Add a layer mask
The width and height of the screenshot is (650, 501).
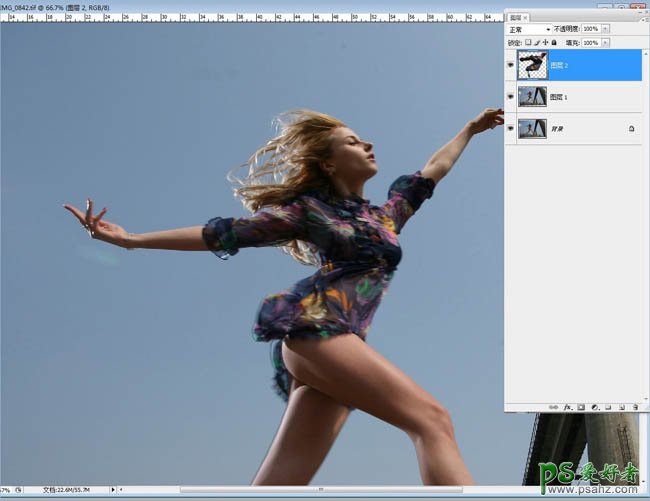pyautogui.click(x=579, y=408)
